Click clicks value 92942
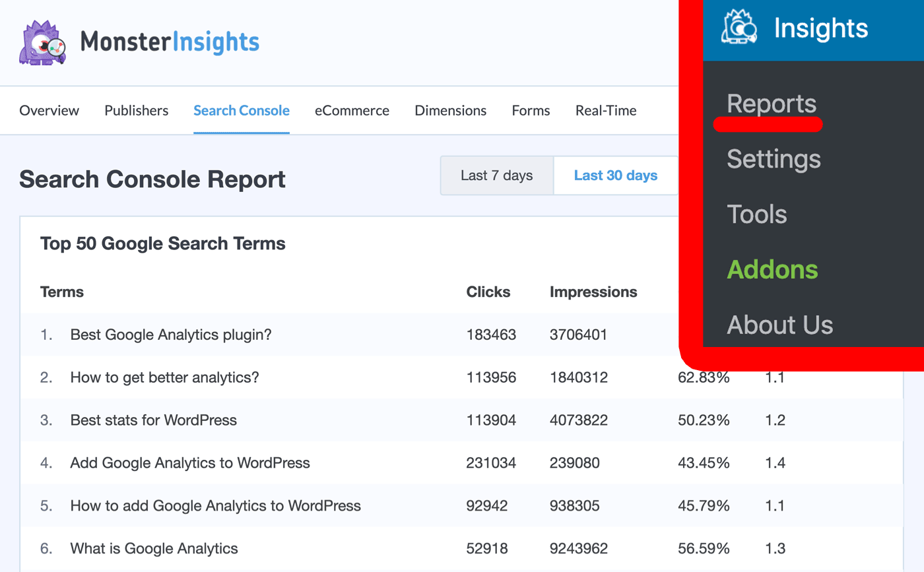This screenshot has height=572, width=924. click(x=487, y=506)
